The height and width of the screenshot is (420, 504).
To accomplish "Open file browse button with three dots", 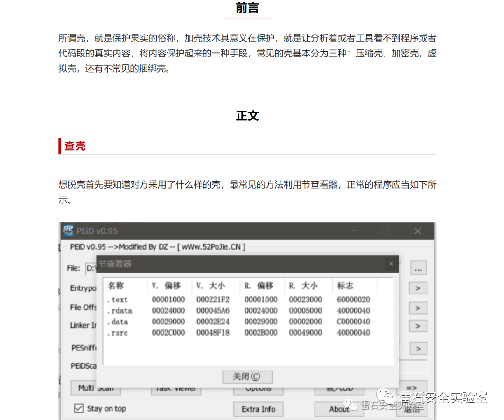I will point(418,268).
